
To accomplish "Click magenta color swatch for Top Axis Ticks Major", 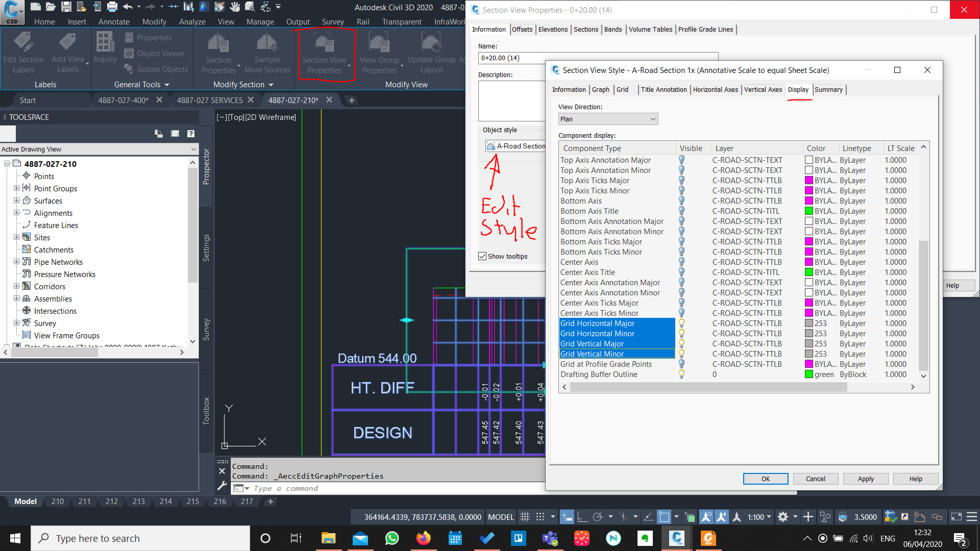I will 808,180.
